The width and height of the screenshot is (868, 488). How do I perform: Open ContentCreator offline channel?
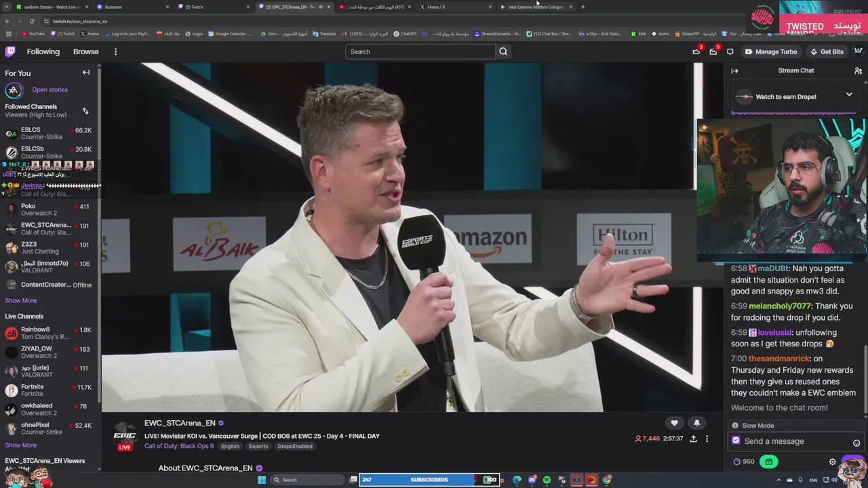click(49, 285)
